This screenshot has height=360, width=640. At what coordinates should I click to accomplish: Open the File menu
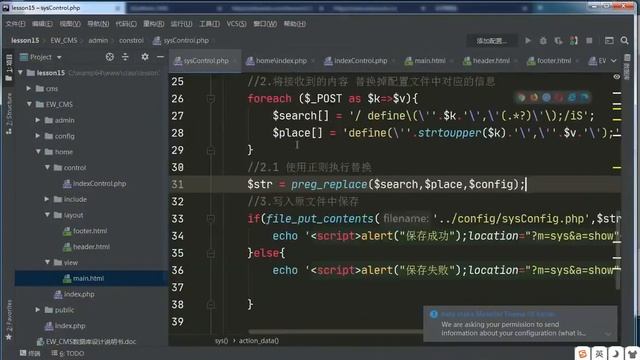point(15,24)
